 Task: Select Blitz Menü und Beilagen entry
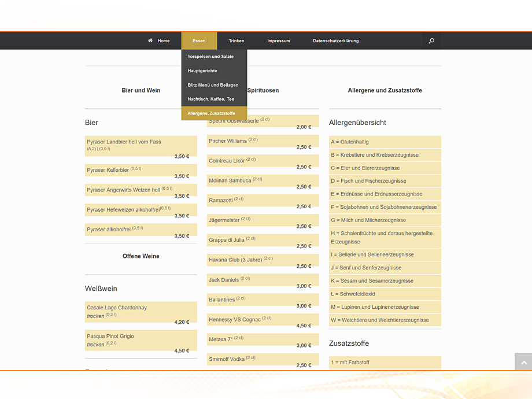tap(214, 85)
